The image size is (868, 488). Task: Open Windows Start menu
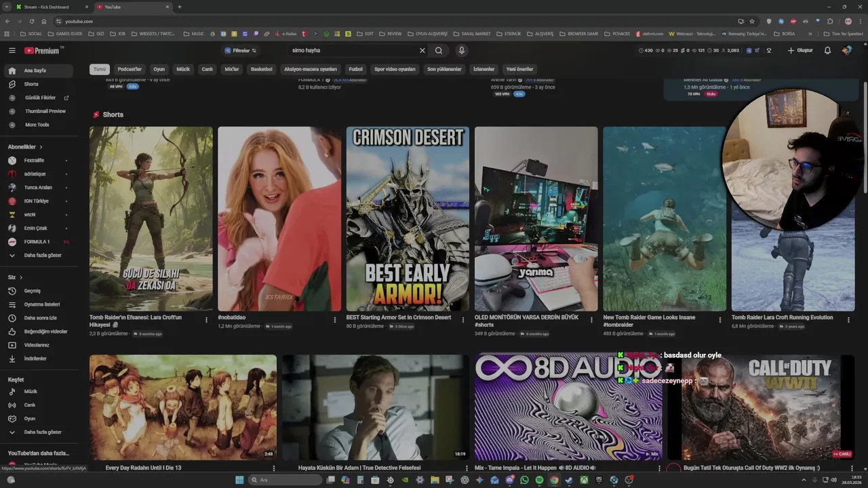pyautogui.click(x=239, y=480)
